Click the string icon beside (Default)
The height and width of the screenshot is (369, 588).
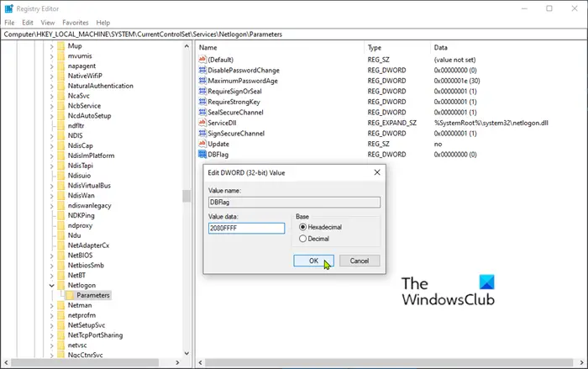click(x=202, y=60)
